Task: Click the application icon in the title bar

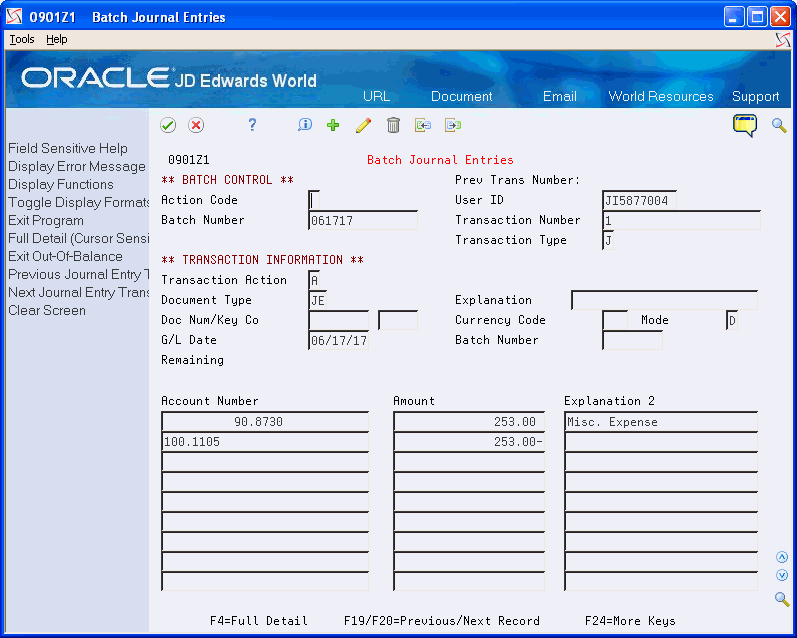Action: (14, 17)
